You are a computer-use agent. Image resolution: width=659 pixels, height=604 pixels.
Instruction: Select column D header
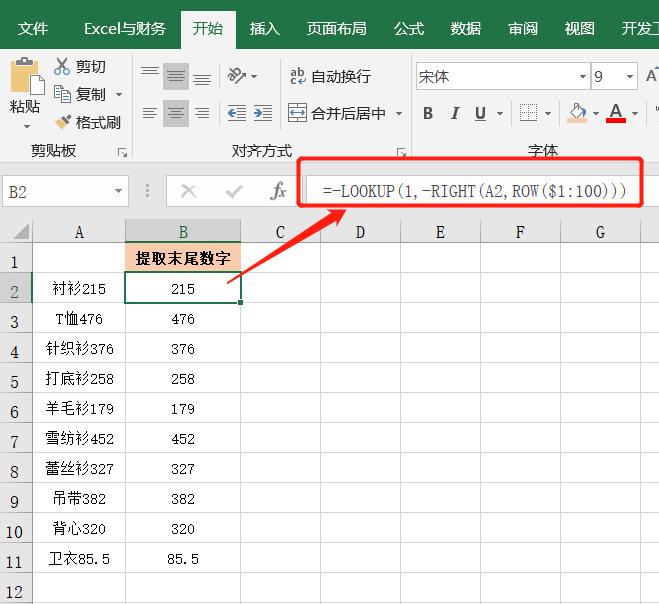[360, 232]
